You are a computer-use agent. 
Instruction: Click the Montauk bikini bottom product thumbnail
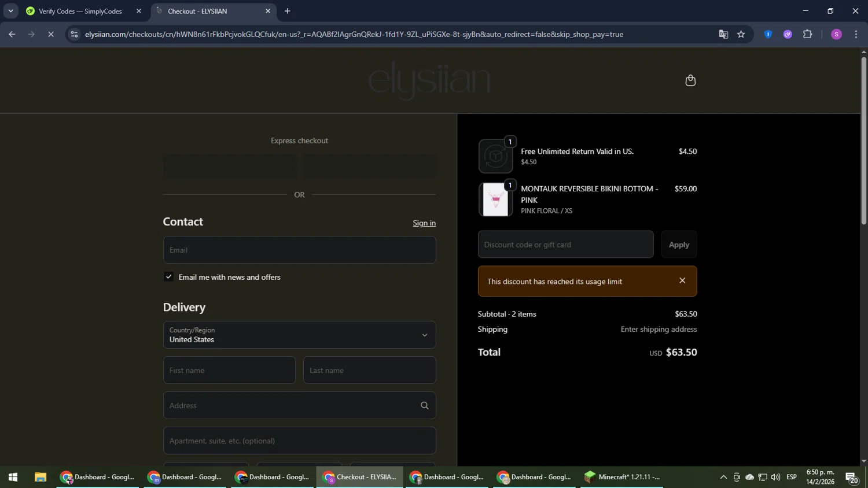pos(495,199)
